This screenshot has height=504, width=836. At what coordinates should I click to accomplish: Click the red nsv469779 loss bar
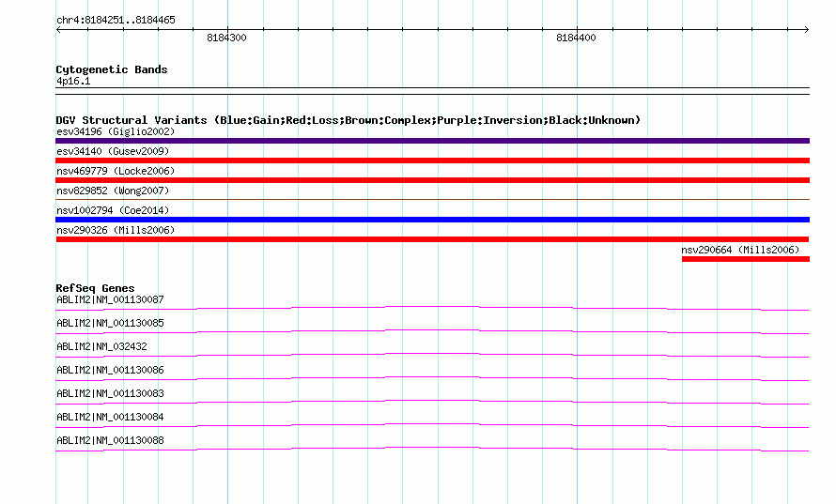(x=432, y=180)
